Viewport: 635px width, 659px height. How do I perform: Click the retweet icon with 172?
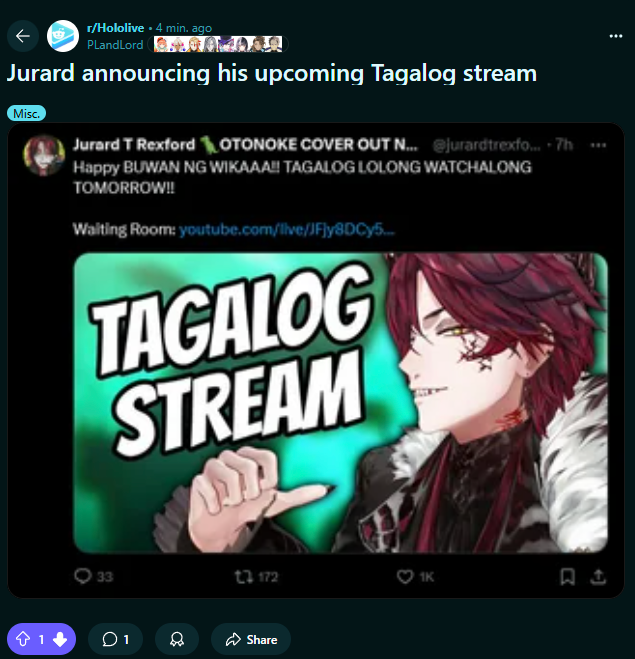pos(256,577)
